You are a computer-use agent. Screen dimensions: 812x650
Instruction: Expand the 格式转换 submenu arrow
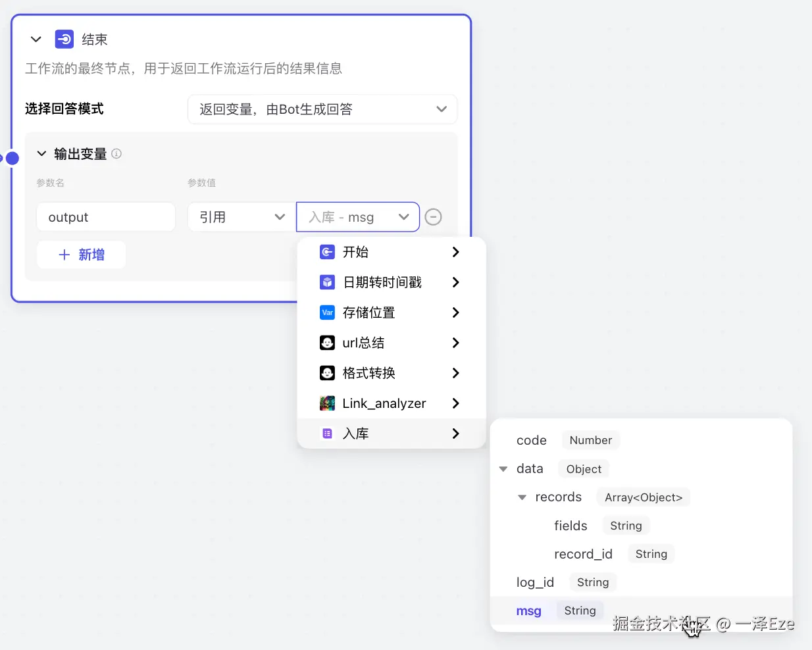[x=455, y=373]
